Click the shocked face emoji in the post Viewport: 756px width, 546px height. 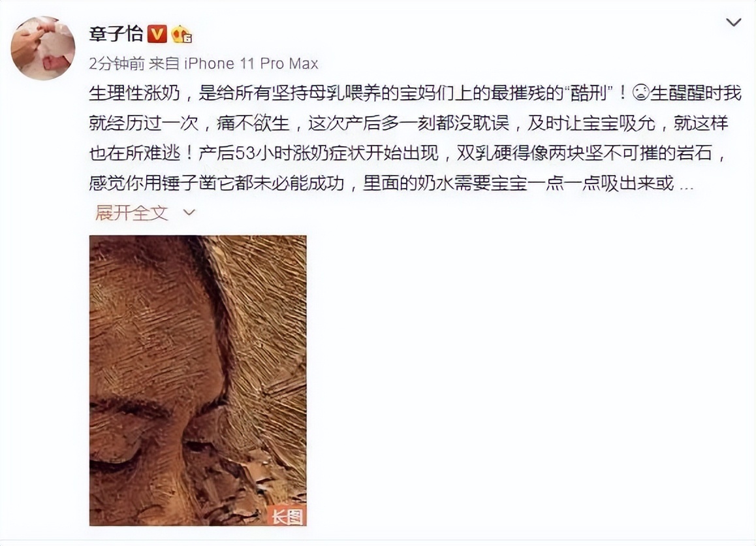(x=640, y=93)
